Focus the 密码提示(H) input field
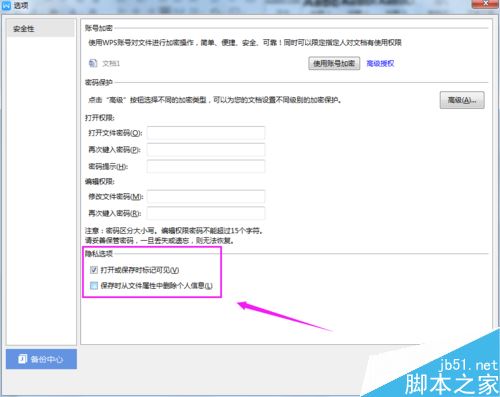Image resolution: width=500 pixels, height=397 pixels. (206, 166)
